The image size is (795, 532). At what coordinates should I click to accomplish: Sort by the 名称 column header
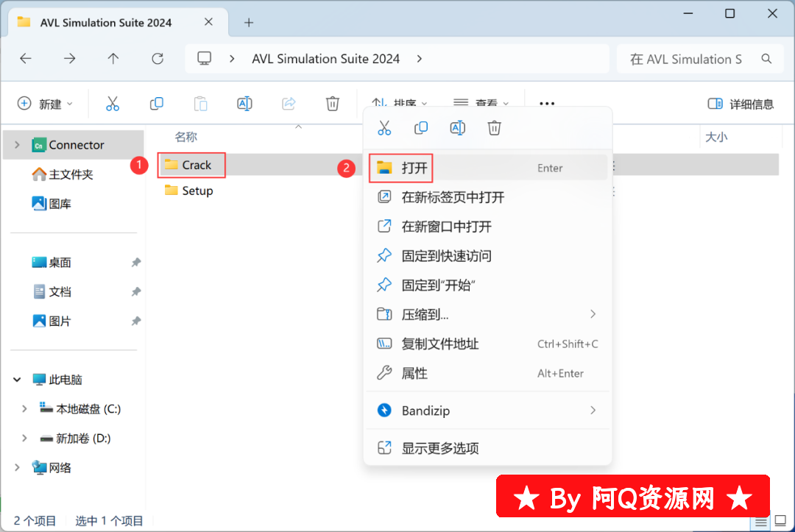pos(186,137)
